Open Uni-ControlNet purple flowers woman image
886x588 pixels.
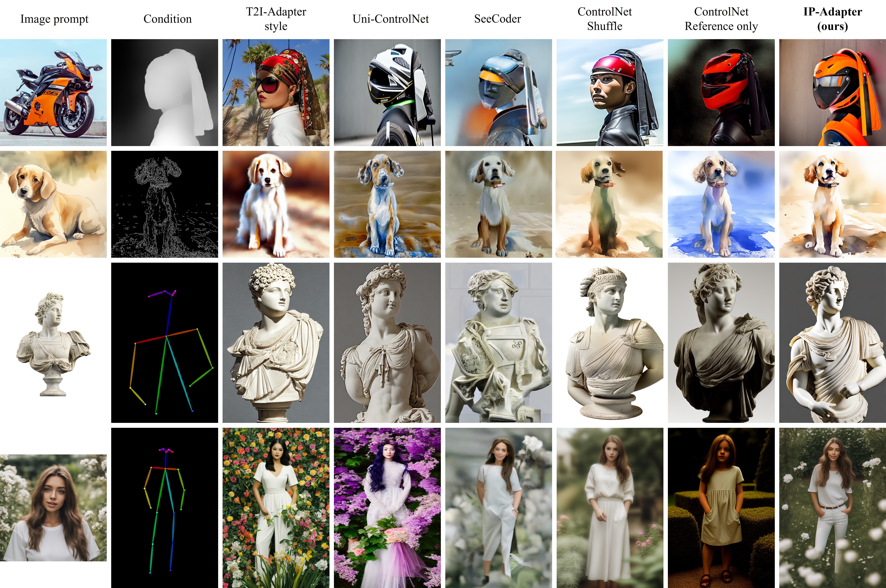[x=387, y=508]
